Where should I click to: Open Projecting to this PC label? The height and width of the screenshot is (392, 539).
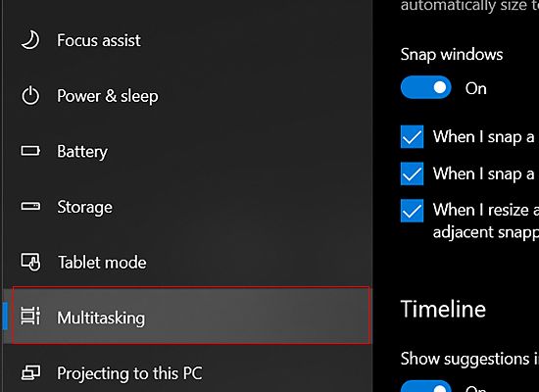pos(129,373)
